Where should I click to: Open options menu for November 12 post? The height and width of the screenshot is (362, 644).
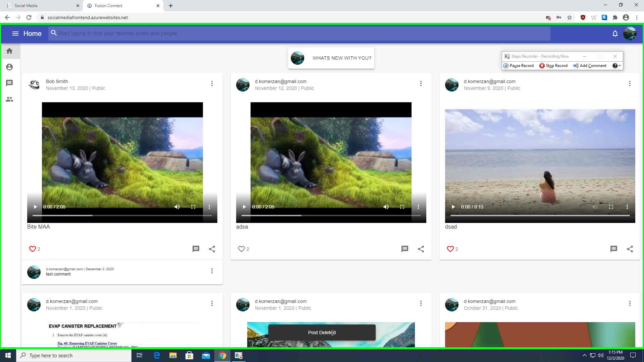point(421,83)
